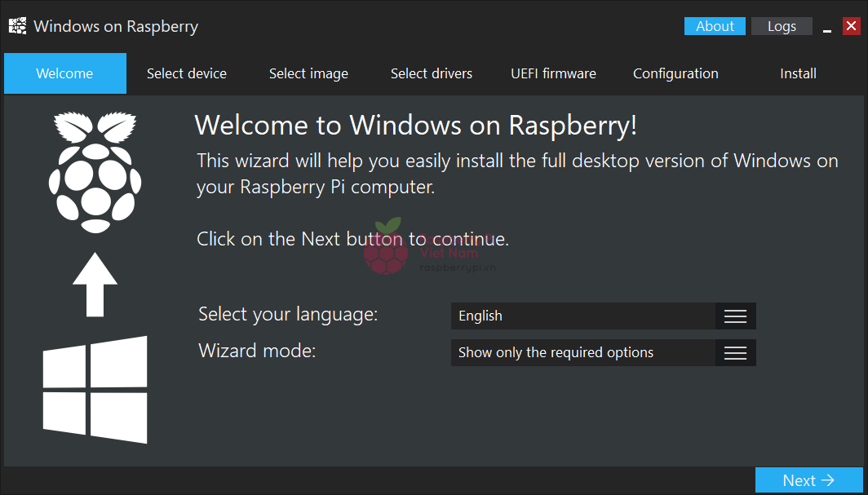
Task: Jump to the Install tab
Action: [x=798, y=73]
